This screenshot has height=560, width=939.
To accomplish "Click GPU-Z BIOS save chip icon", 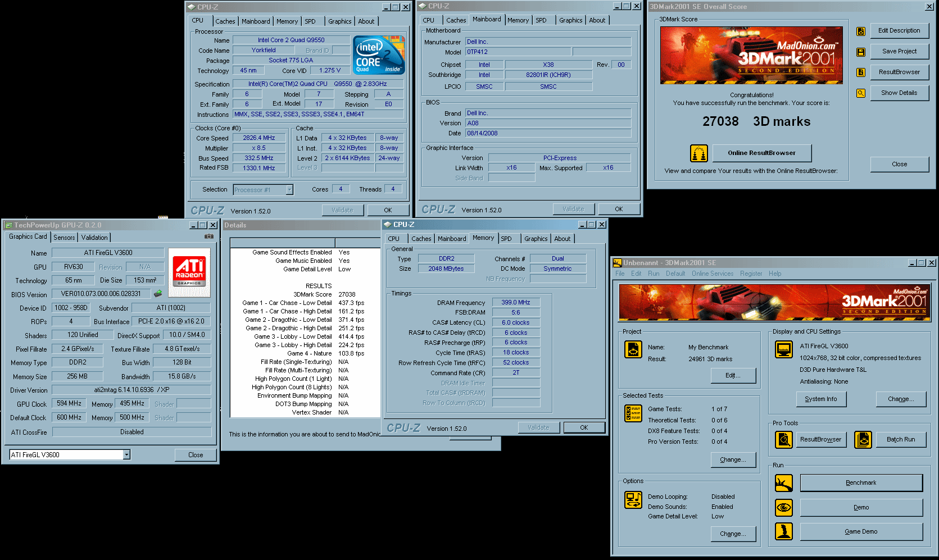I will coord(158,293).
